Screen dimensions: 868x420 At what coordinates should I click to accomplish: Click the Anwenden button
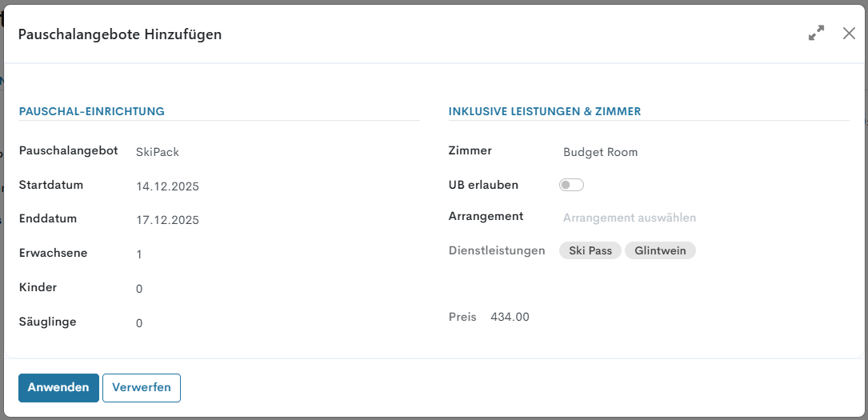coord(58,387)
